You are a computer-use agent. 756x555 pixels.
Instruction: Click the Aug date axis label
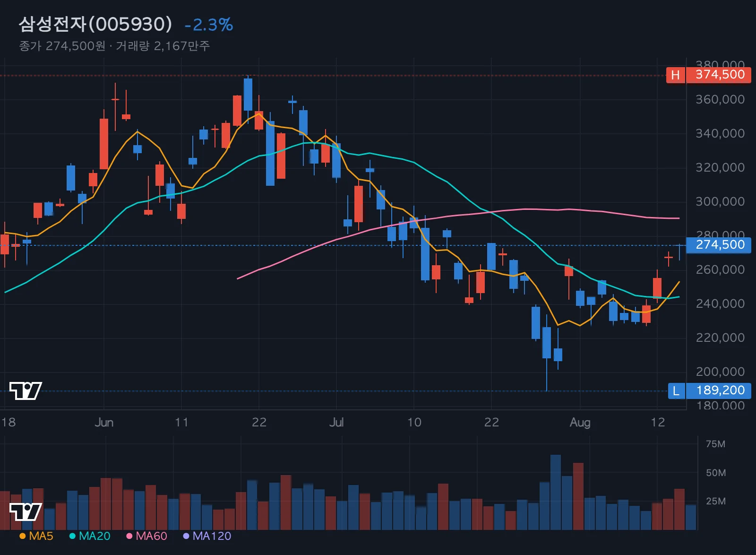(x=580, y=422)
